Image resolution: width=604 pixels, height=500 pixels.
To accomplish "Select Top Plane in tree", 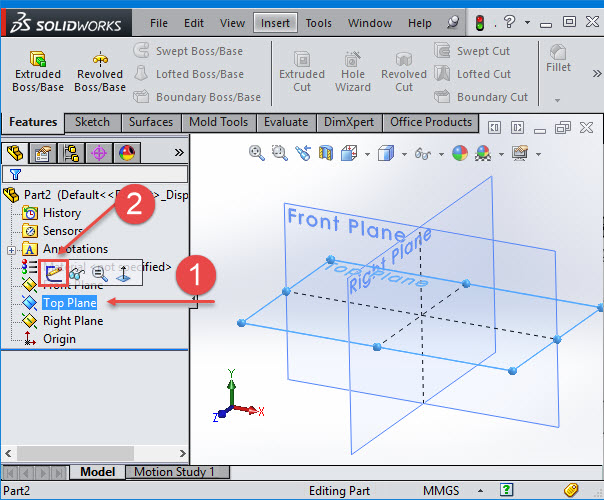I will 69,303.
